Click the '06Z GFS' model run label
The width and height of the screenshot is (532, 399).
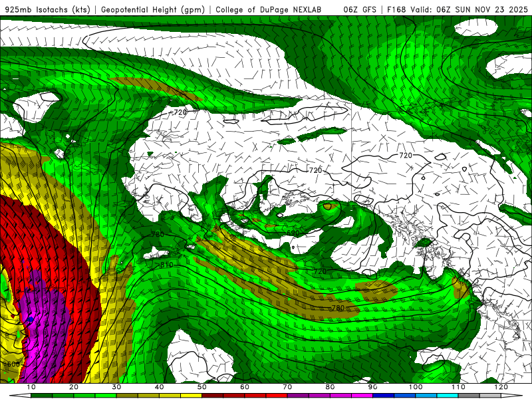coord(360,9)
